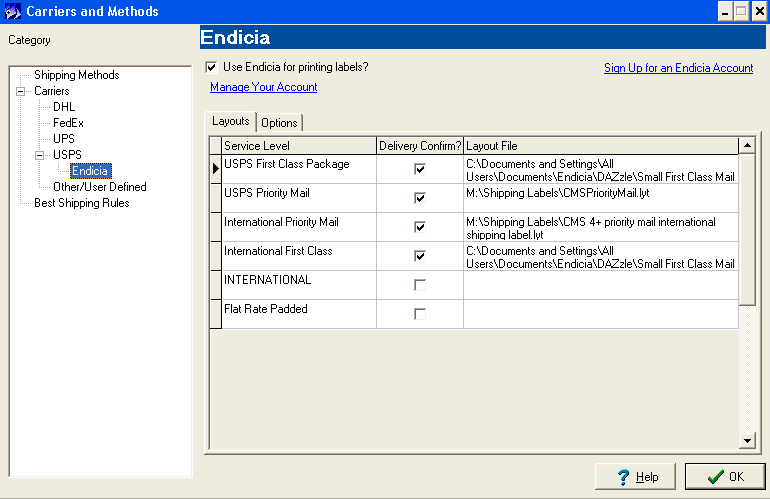Select DHL carrier in the tree
The width and height of the screenshot is (770, 499).
(64, 107)
